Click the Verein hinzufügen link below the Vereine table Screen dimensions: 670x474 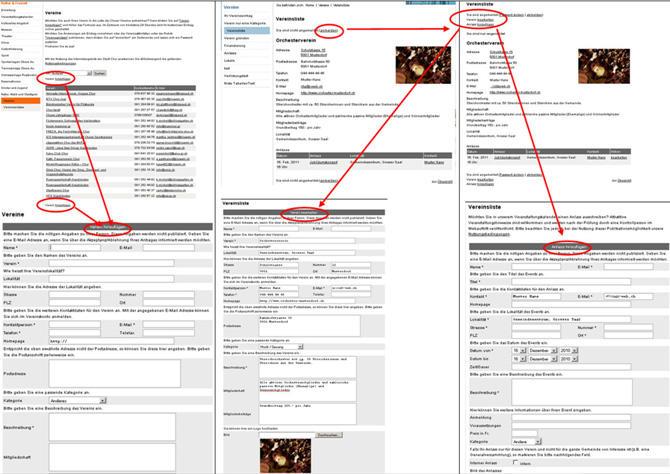click(x=63, y=205)
